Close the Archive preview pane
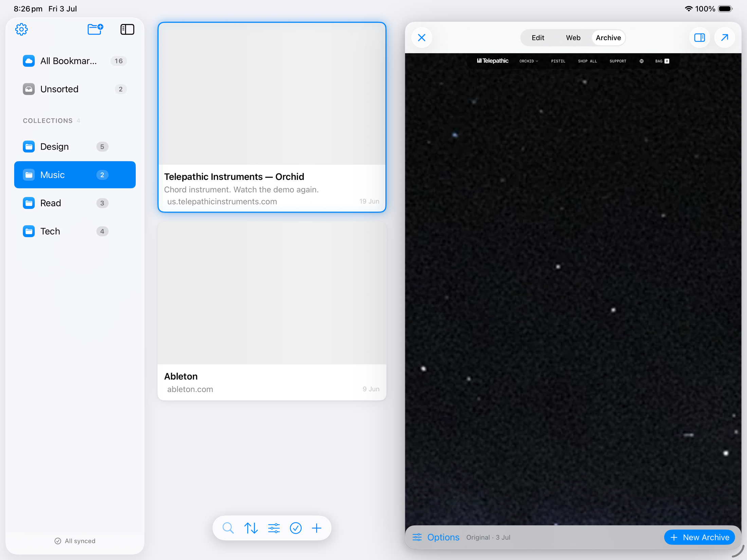 coord(422,38)
